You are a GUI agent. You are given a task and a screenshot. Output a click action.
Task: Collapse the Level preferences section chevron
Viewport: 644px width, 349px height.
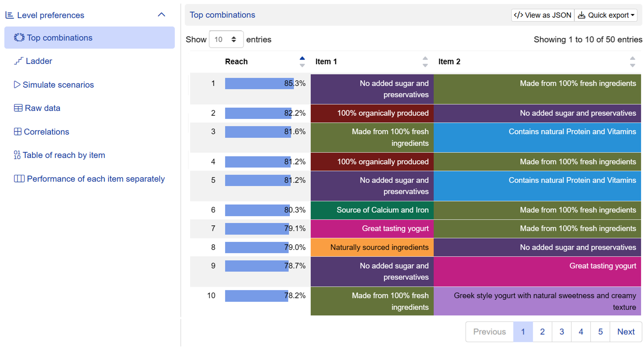coord(162,15)
